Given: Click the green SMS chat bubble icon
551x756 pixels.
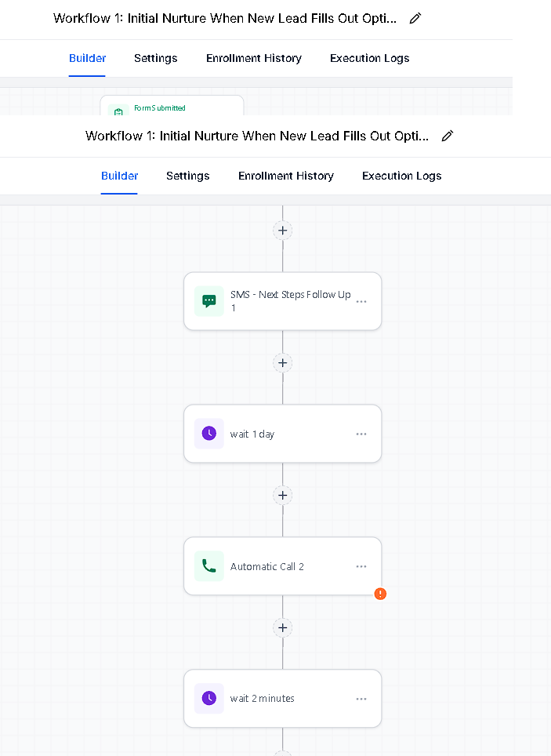Looking at the screenshot, I should point(208,301).
